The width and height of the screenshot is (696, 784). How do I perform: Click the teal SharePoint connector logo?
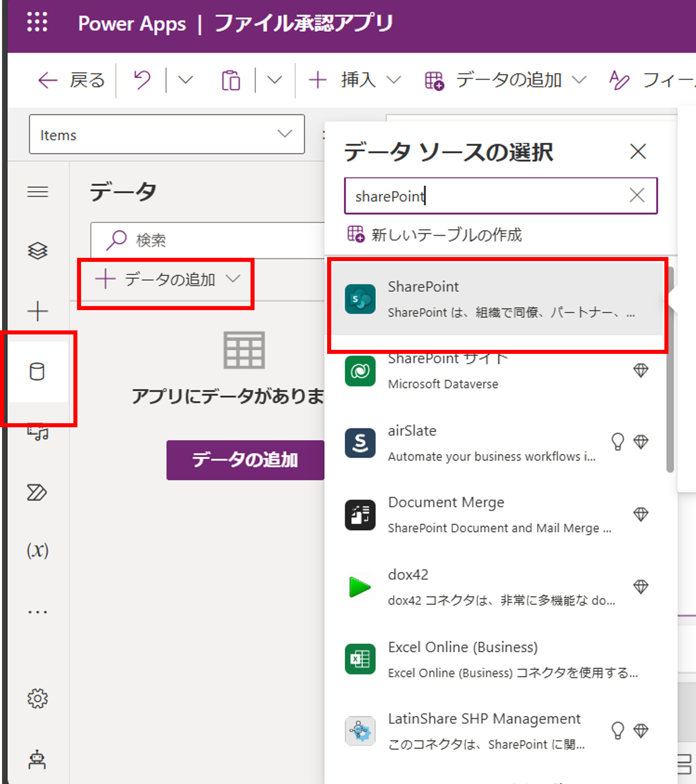tap(360, 299)
